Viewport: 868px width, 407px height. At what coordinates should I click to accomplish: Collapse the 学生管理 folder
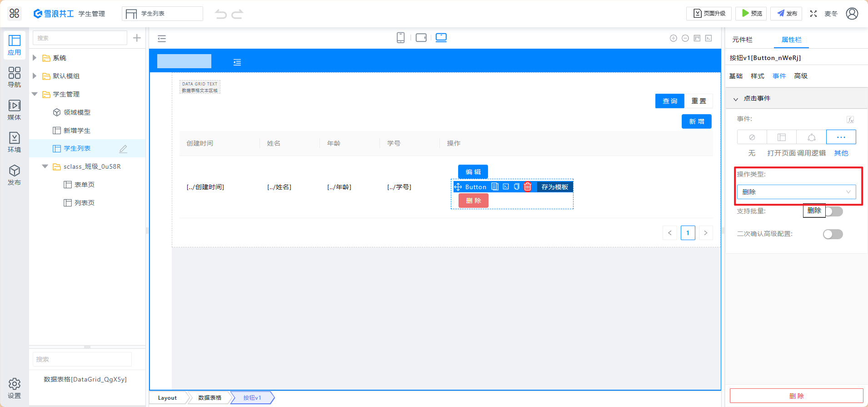[35, 94]
